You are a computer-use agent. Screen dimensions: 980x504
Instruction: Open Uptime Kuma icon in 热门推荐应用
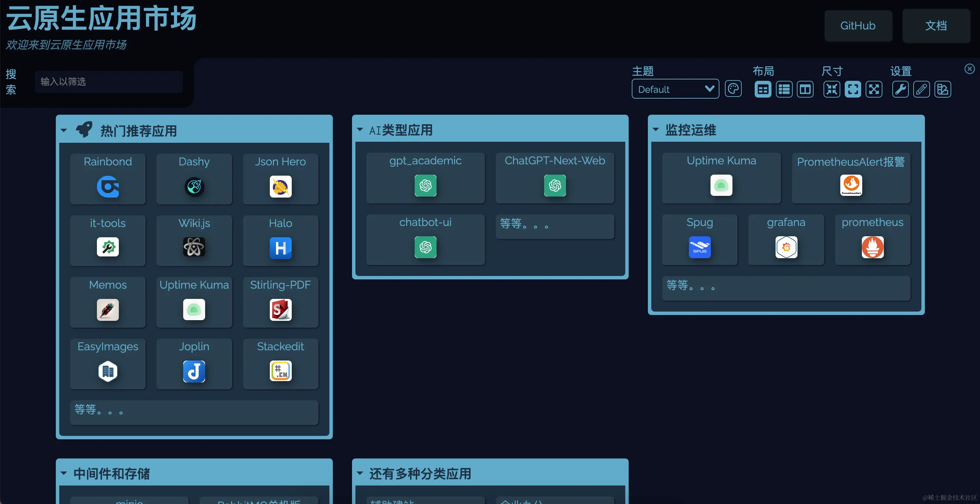tap(194, 310)
